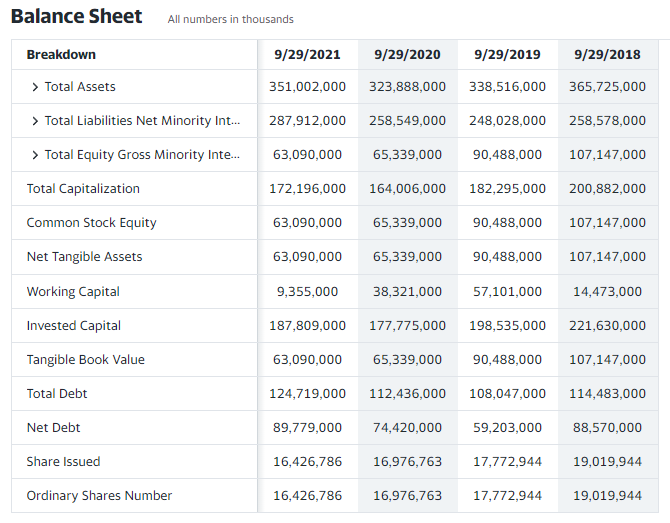Select the Invested Capital row label
Screen dimensions: 670x523
[x=73, y=326]
